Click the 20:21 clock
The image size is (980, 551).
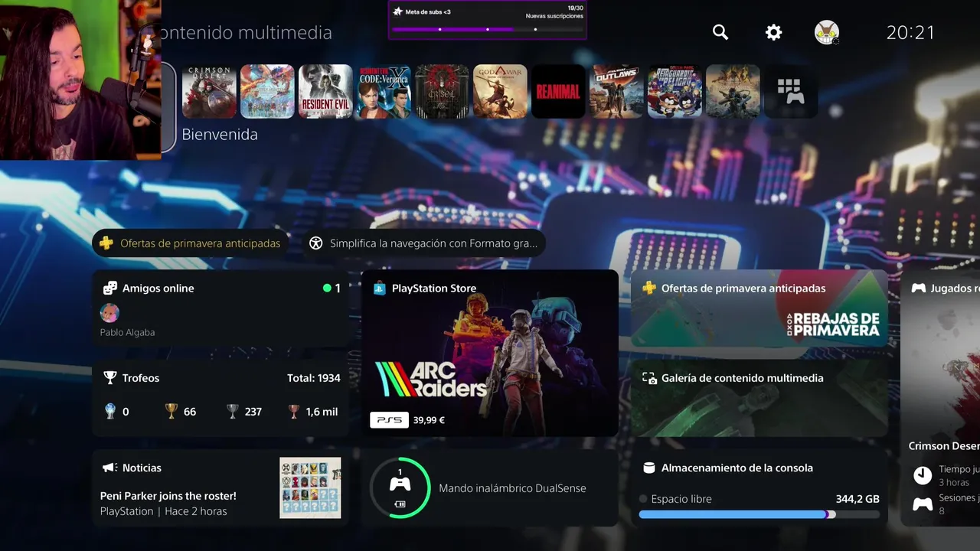910,32
